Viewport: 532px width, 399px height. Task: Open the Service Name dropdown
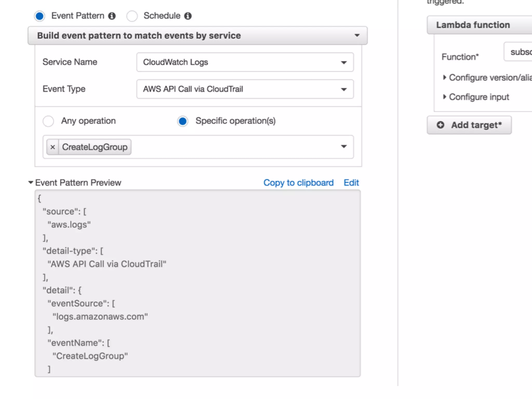245,62
